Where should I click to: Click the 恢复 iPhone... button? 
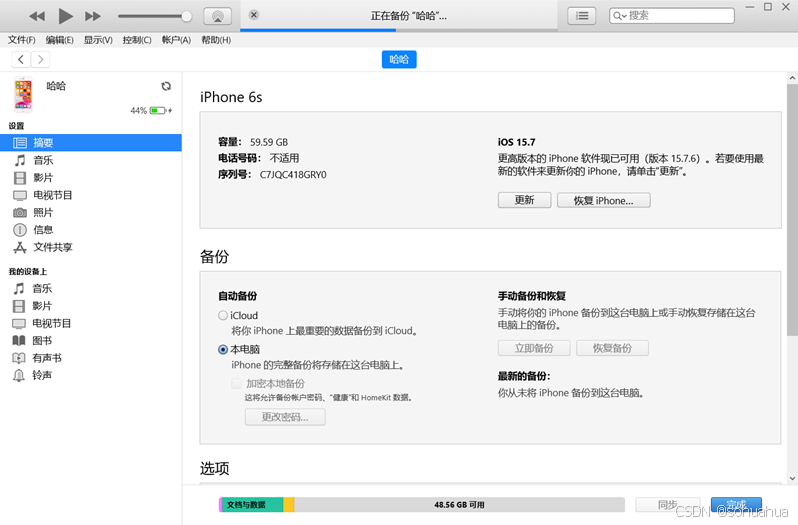tap(604, 200)
